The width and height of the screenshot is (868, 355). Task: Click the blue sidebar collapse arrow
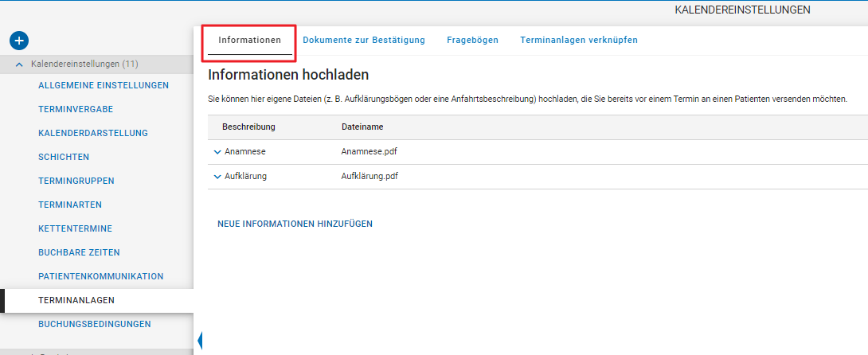[199, 341]
